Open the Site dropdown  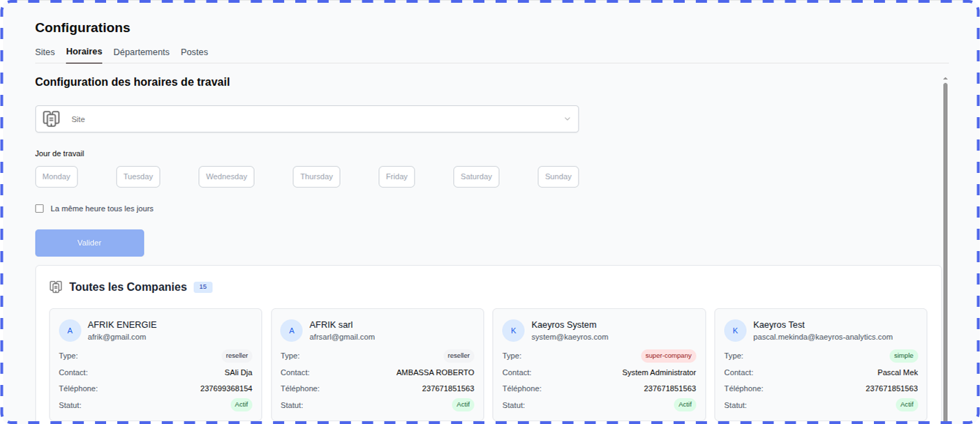(x=307, y=119)
